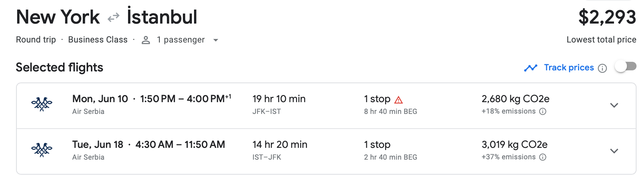Click the 8 hr 40 min BEG layover text

tap(390, 111)
